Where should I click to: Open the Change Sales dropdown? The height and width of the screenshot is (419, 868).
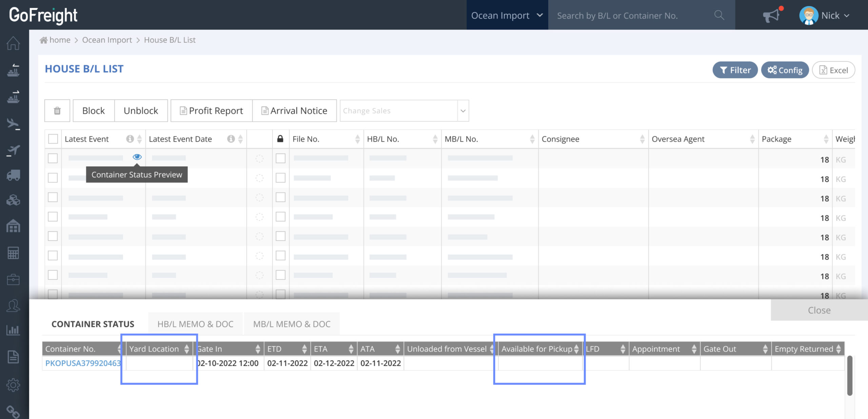click(404, 111)
